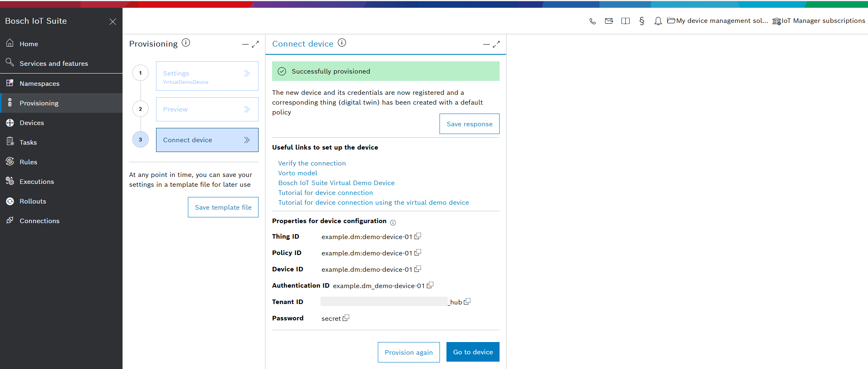This screenshot has width=868, height=369.
Task: Click the Devices icon in sidebar
Action: click(10, 122)
